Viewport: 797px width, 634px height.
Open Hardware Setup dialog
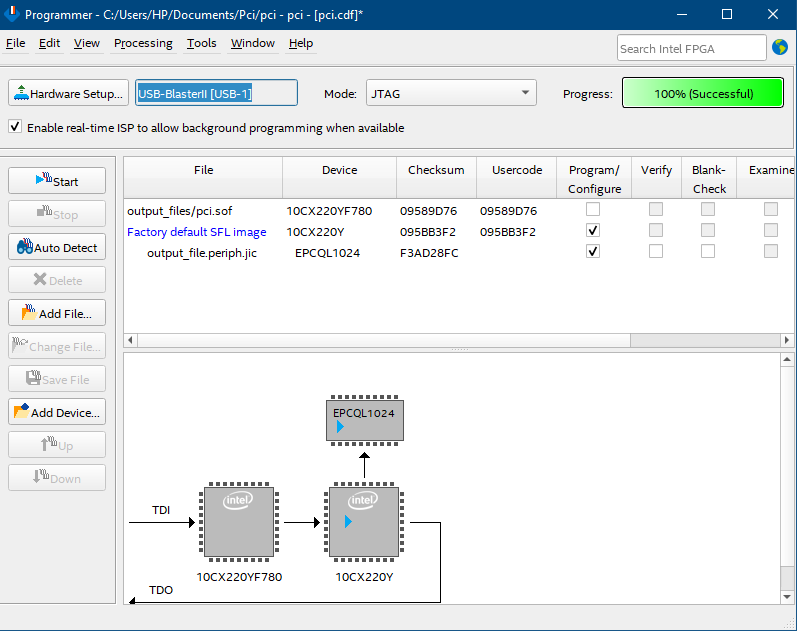(68, 93)
